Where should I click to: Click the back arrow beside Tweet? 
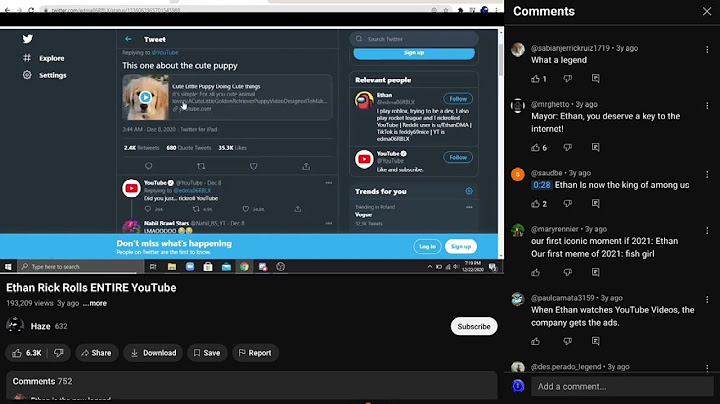point(128,39)
